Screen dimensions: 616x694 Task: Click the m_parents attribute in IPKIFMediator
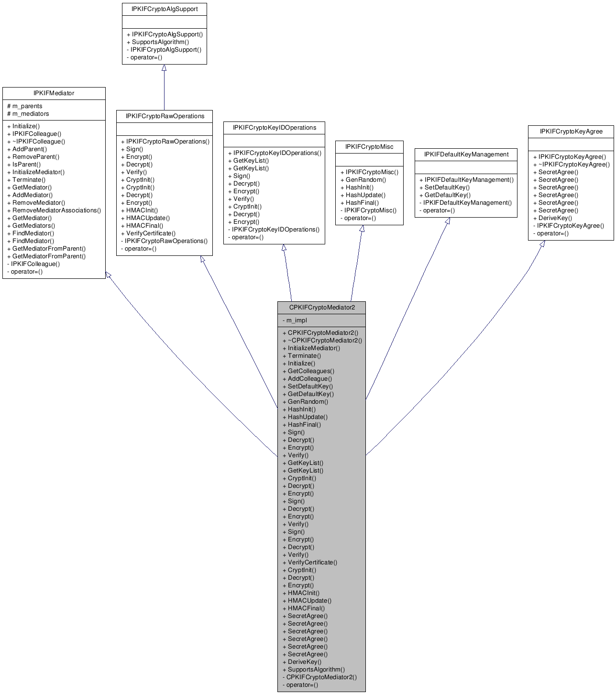tap(25, 106)
